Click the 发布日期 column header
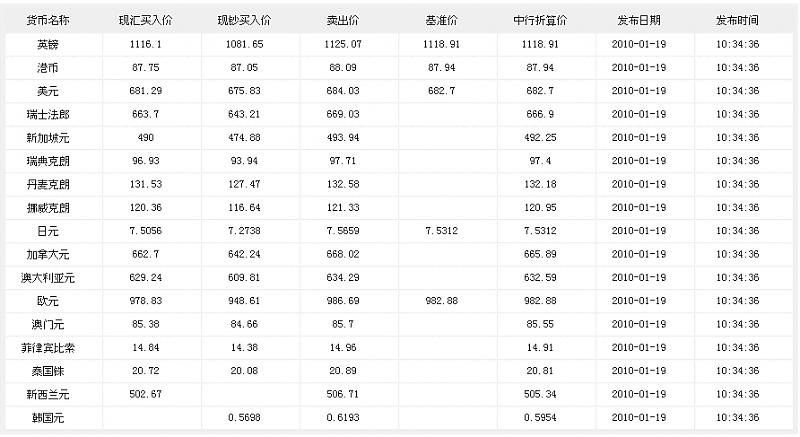Viewport: 800px width, 437px height. [x=639, y=20]
